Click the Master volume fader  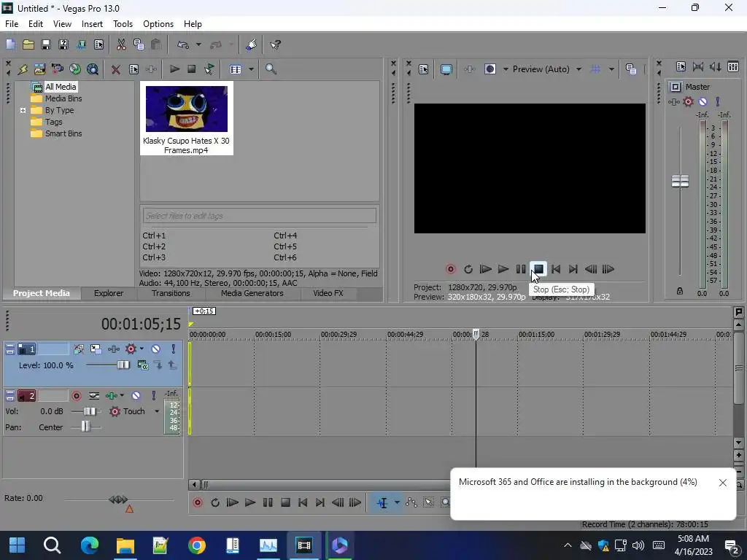[680, 181]
